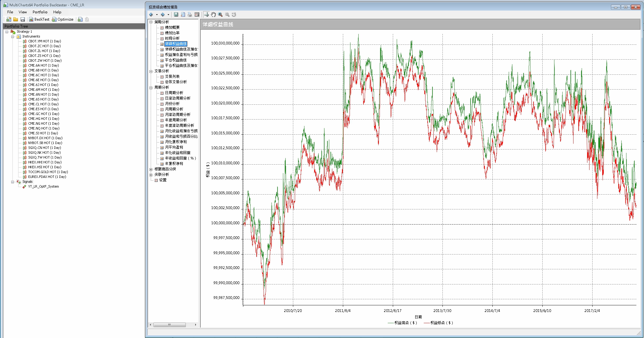Reset the chart zoom with the undo arrow
The width and height of the screenshot is (644, 338).
pyautogui.click(x=234, y=15)
